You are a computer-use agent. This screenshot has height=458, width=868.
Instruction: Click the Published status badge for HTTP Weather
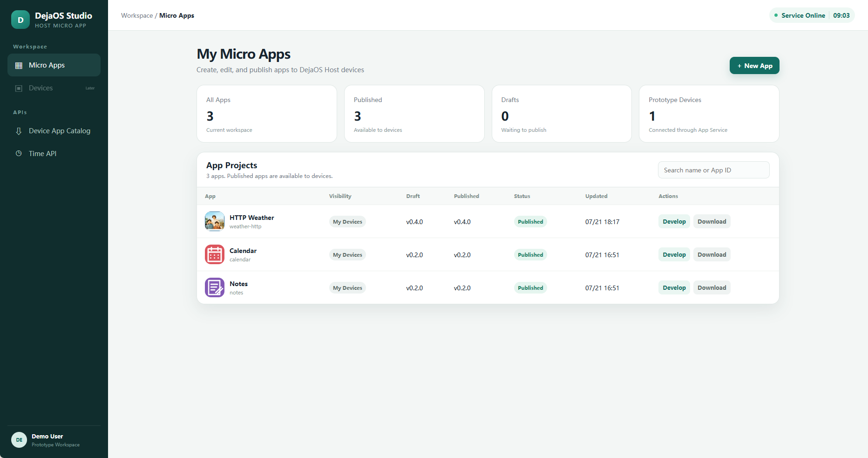530,222
